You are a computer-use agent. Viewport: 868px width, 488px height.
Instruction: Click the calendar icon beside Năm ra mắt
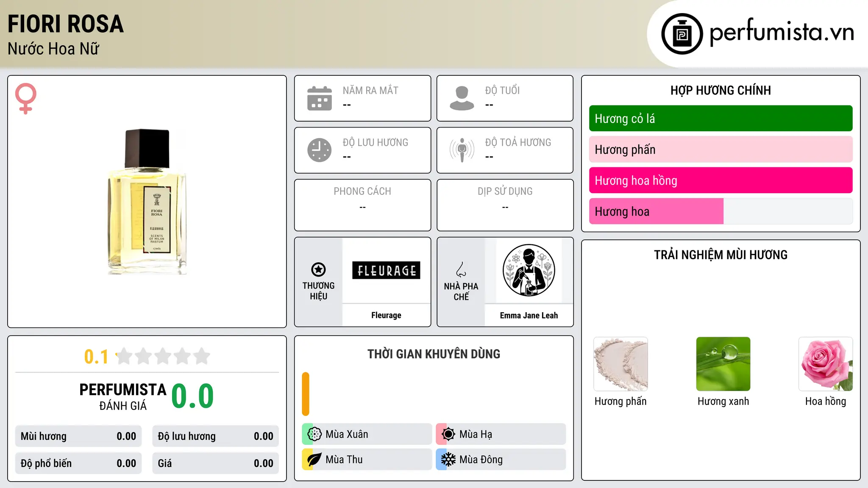point(320,98)
